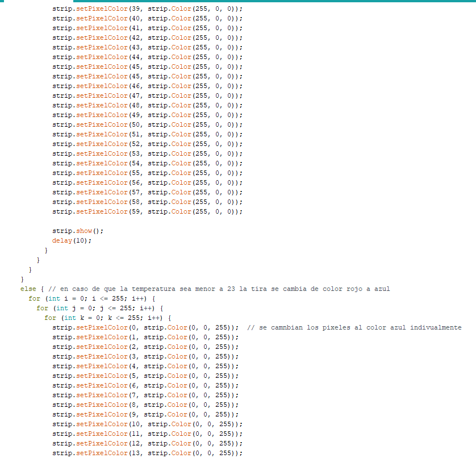Click the setPixelColor(9 blue statement
Viewport: 476px width, 458px height.
click(145, 415)
